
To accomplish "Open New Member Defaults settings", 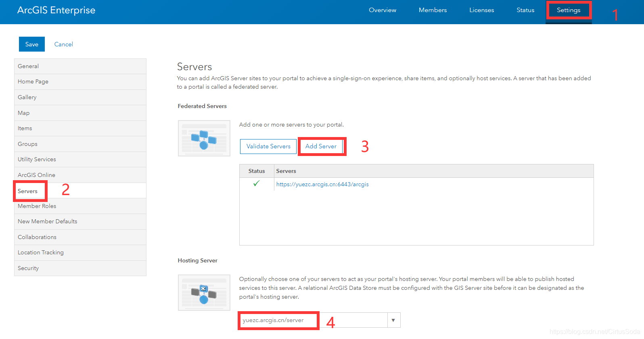I will (x=80, y=221).
